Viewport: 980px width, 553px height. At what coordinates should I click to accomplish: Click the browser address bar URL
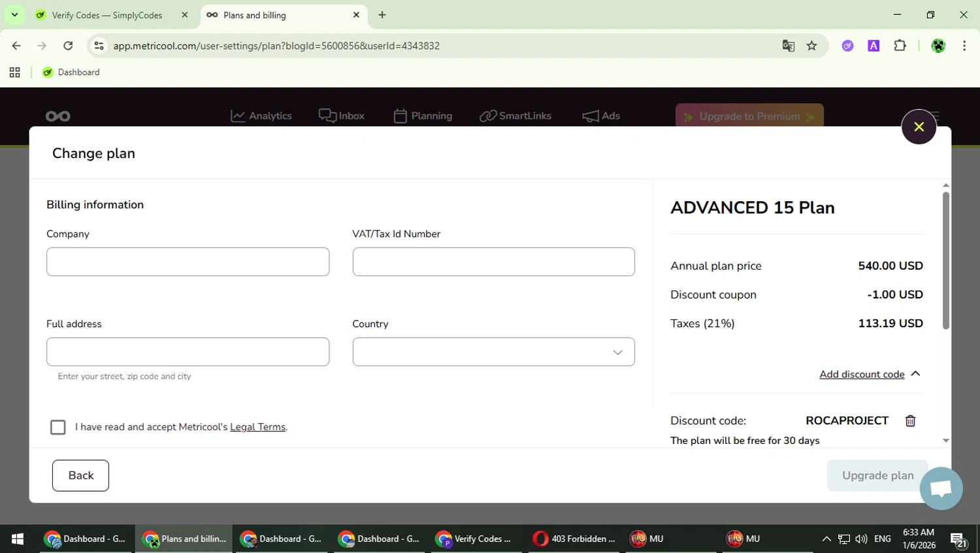pyautogui.click(x=276, y=46)
